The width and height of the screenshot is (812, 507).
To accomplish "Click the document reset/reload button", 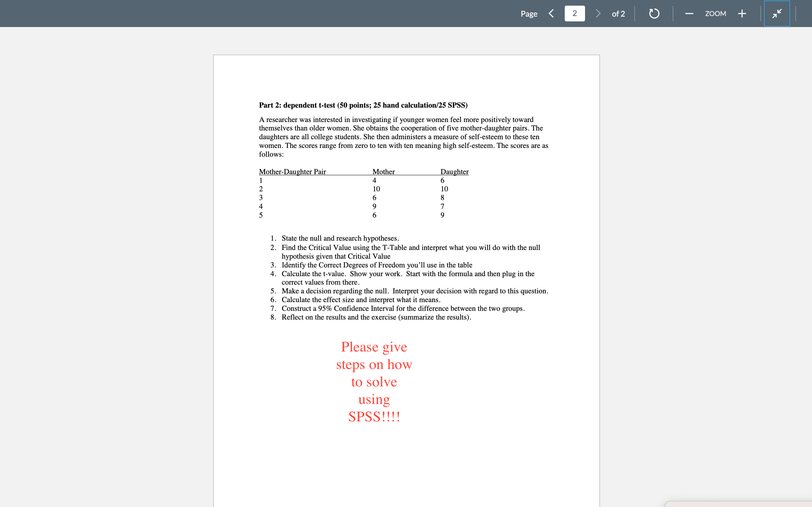I will (654, 13).
